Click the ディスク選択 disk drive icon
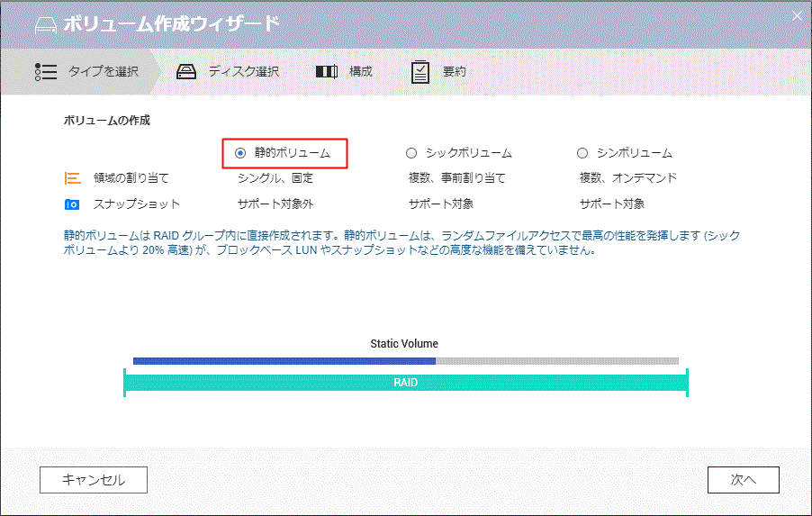 click(186, 71)
